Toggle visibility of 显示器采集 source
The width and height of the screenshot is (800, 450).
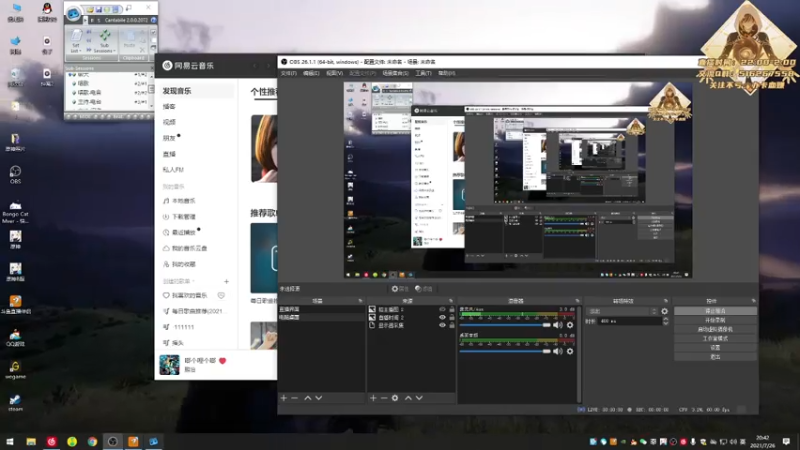442,325
